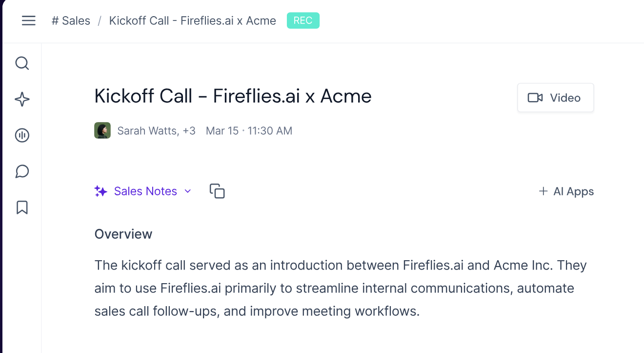Click the main Kickoff Call page title
The height and width of the screenshot is (353, 644).
coord(233,96)
